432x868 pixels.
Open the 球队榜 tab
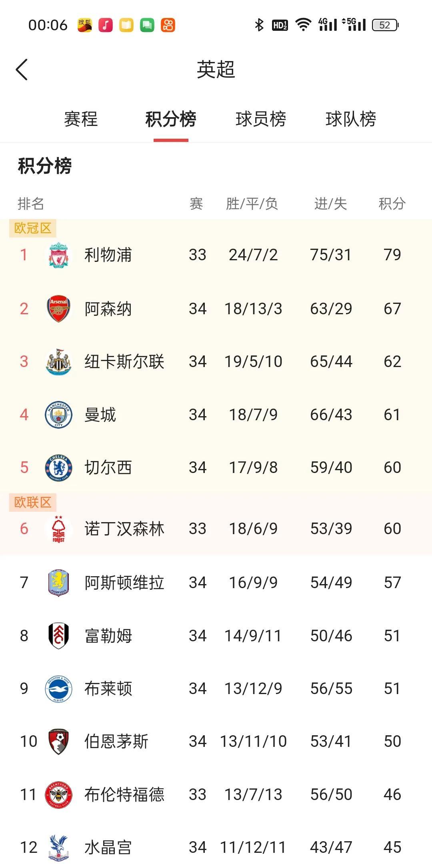coord(351,119)
